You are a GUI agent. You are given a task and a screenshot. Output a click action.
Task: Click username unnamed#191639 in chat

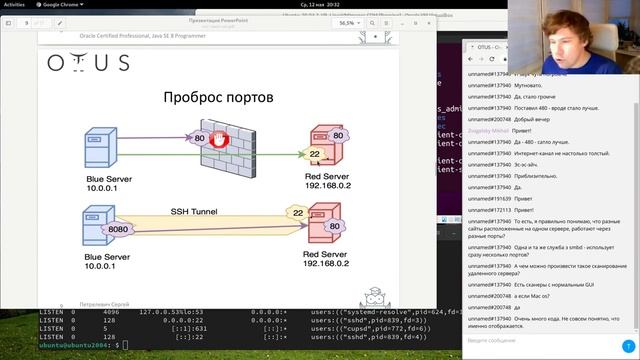[489, 199]
